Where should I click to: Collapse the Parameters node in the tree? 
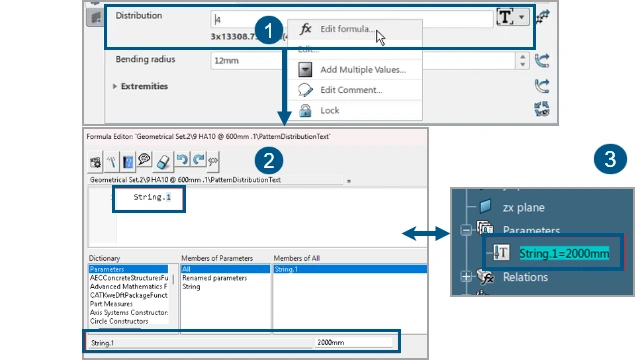point(466,230)
